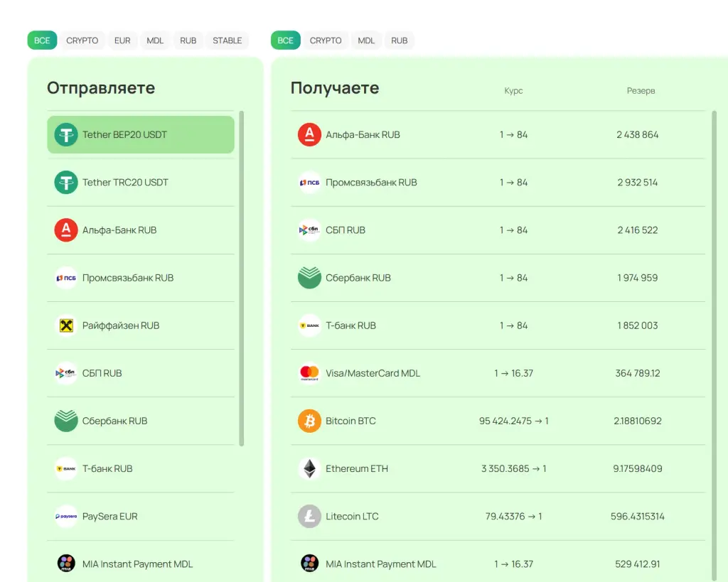
Task: Click Промсвязьбанк PSB logo in Отправляете list
Action: click(66, 278)
